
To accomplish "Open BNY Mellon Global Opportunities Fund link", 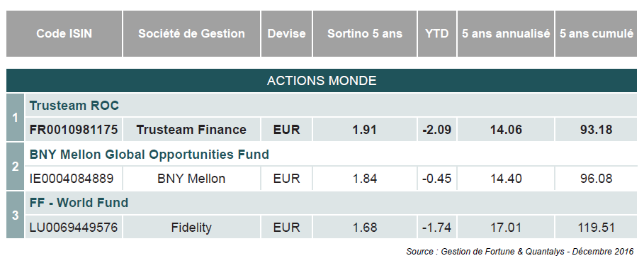I will point(149,155).
